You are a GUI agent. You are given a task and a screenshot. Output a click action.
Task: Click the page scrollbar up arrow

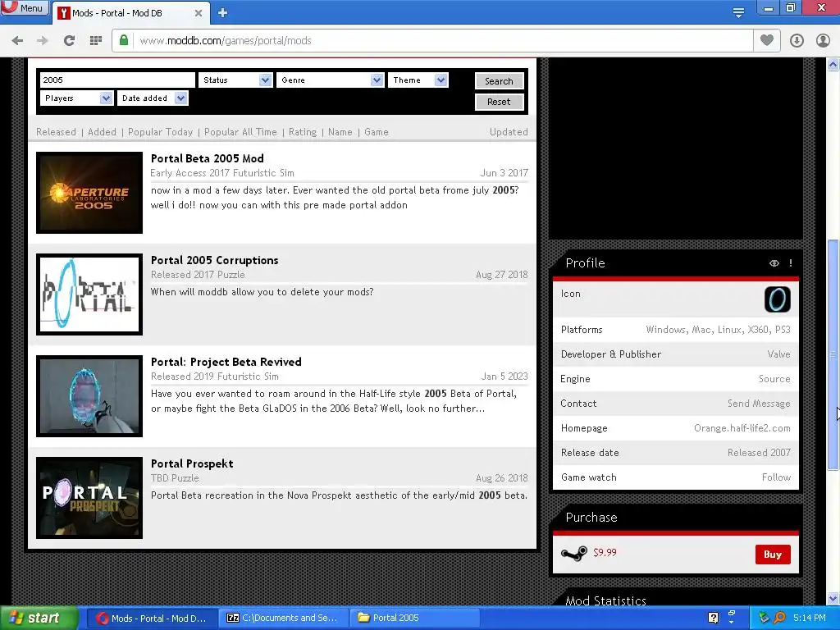(833, 65)
